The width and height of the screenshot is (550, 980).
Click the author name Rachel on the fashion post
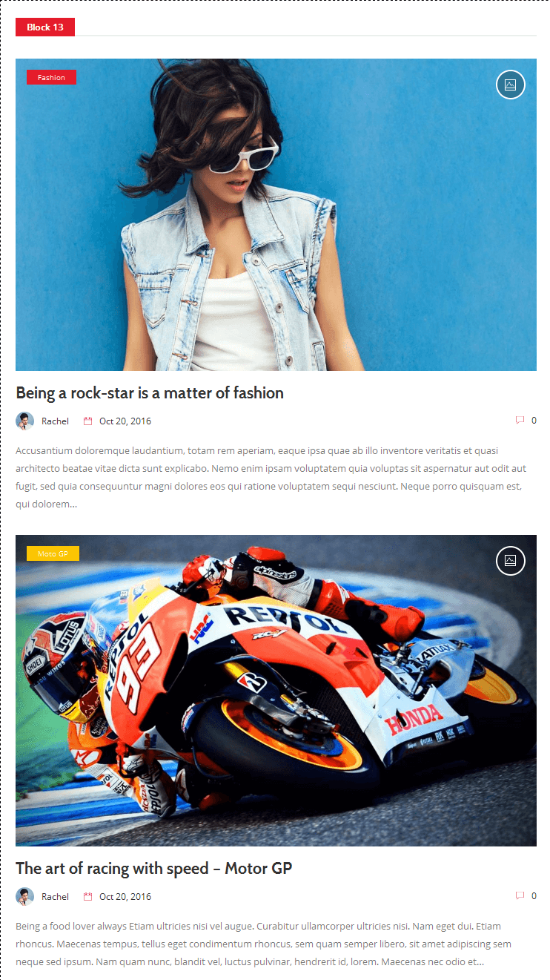[x=55, y=421]
